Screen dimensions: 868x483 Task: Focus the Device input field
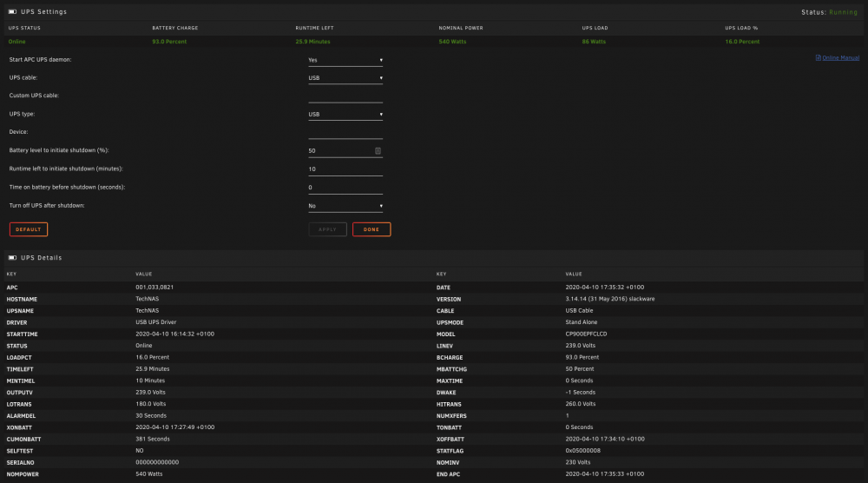pyautogui.click(x=345, y=132)
